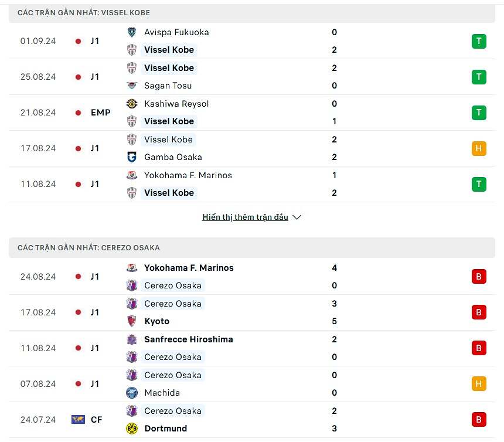Click the Sanfrecce Hiroshima team crest
Screen dimensions: 504x442
coord(132,339)
